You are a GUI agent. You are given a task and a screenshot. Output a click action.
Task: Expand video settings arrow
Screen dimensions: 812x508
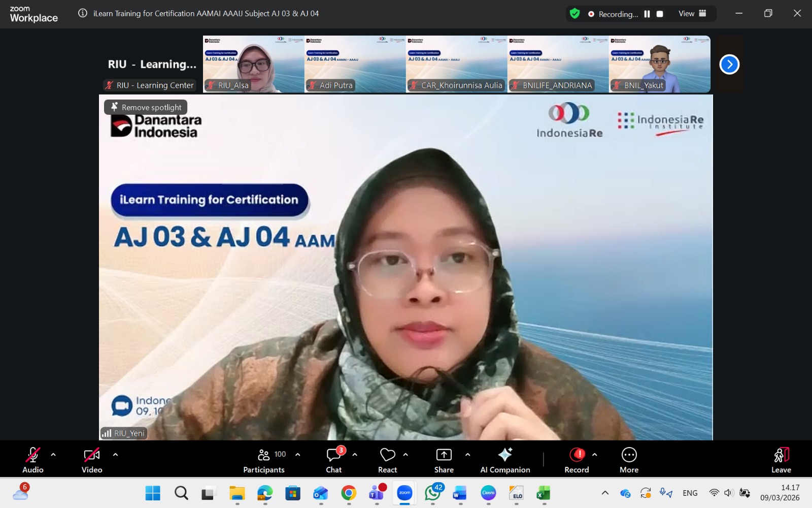[115, 455]
